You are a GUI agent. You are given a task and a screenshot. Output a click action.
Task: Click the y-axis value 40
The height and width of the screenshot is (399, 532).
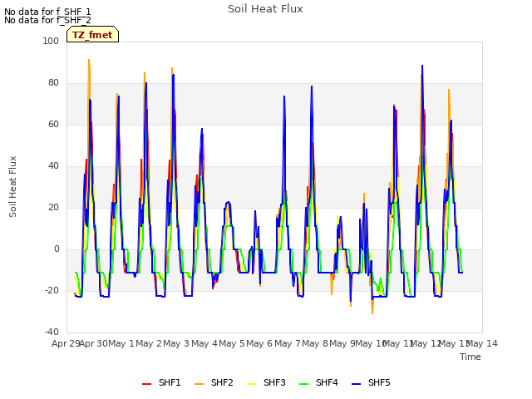[x=53, y=166]
